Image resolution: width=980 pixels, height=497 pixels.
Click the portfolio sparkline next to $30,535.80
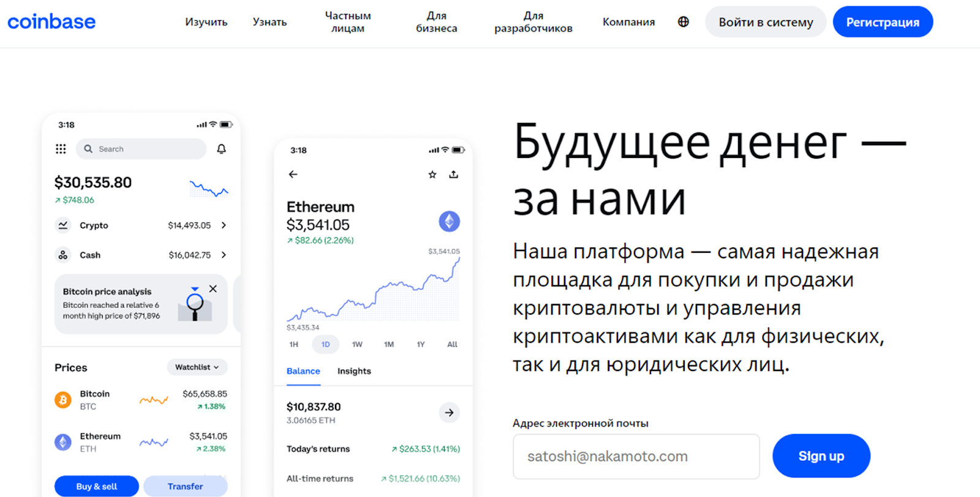click(x=209, y=189)
